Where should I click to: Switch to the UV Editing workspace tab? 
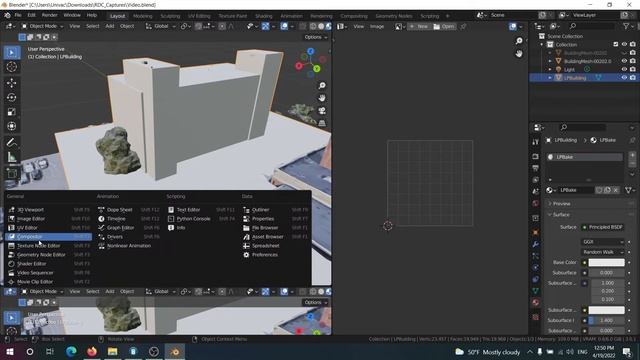tap(199, 16)
